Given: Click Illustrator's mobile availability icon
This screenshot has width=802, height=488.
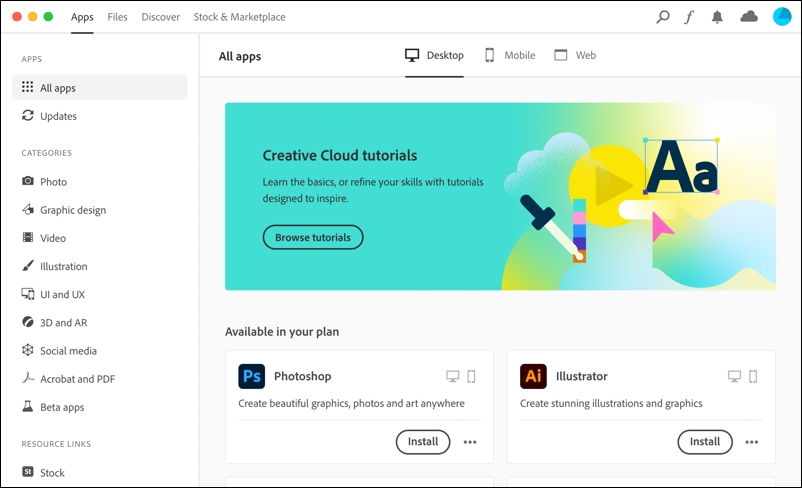Looking at the screenshot, I should point(753,376).
